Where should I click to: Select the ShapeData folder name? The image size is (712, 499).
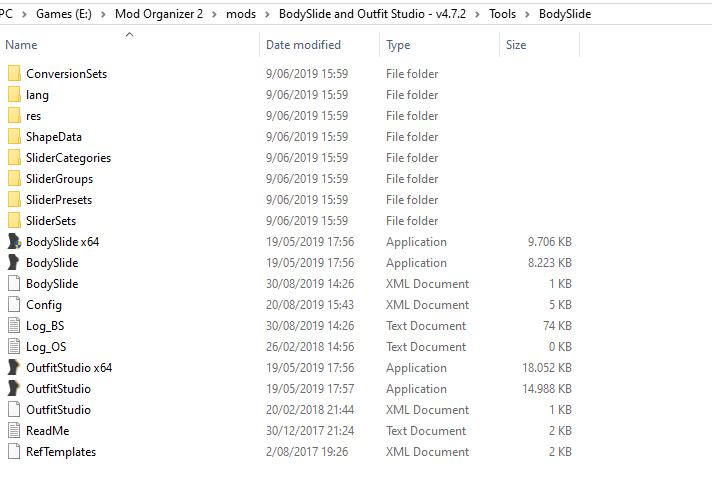coord(54,137)
